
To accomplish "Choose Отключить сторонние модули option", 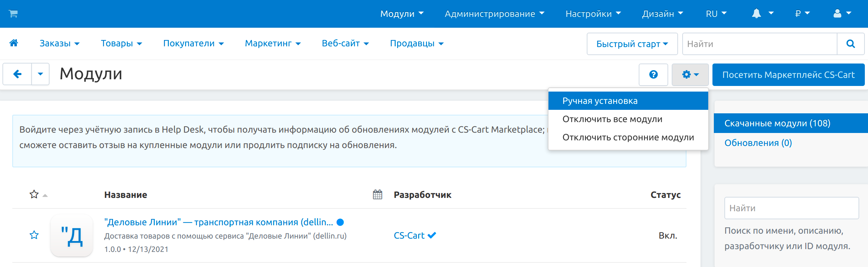I will click(628, 137).
